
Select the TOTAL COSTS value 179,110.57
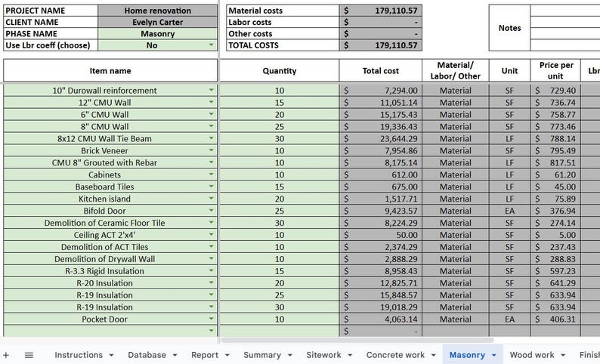pyautogui.click(x=381, y=45)
